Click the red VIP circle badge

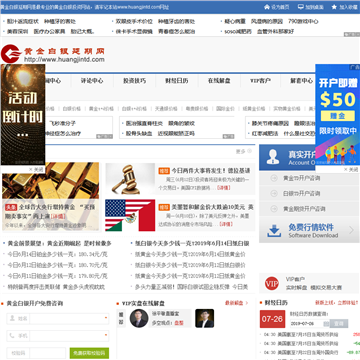pos(272,284)
